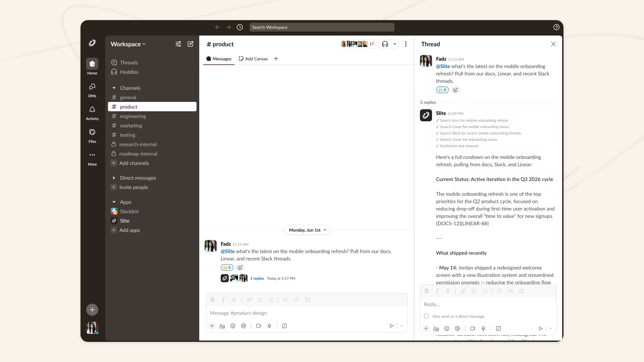Click the Add Canvas tab

253,59
